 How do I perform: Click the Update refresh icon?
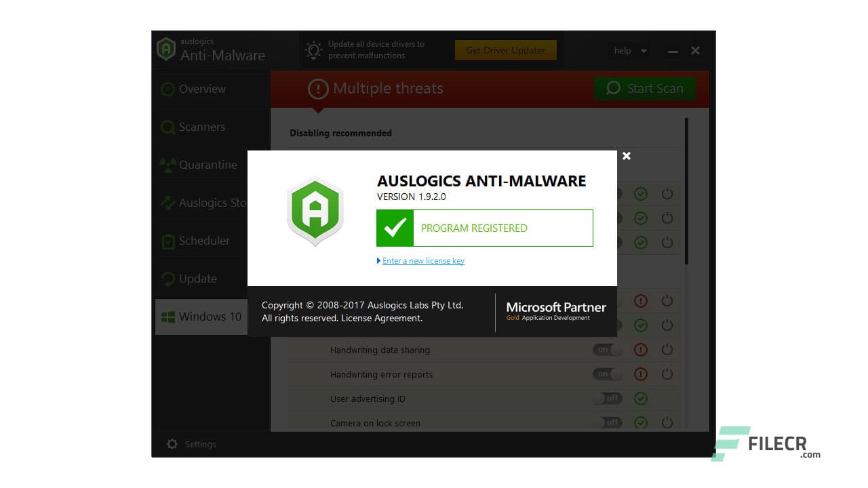point(167,279)
